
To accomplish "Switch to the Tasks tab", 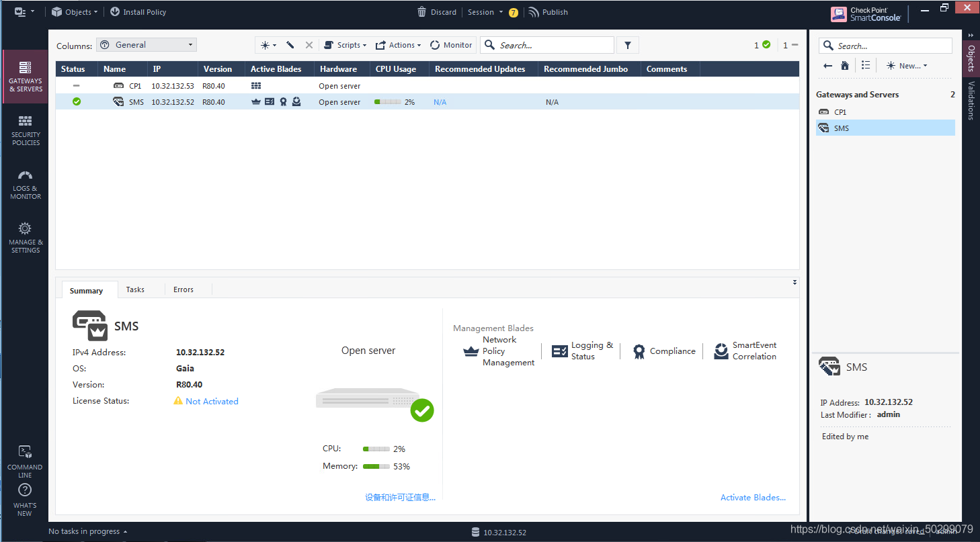I will [135, 289].
